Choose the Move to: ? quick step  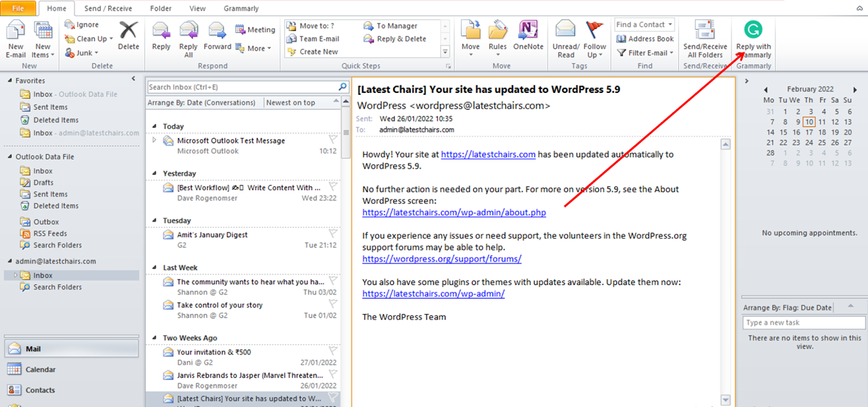(x=310, y=26)
